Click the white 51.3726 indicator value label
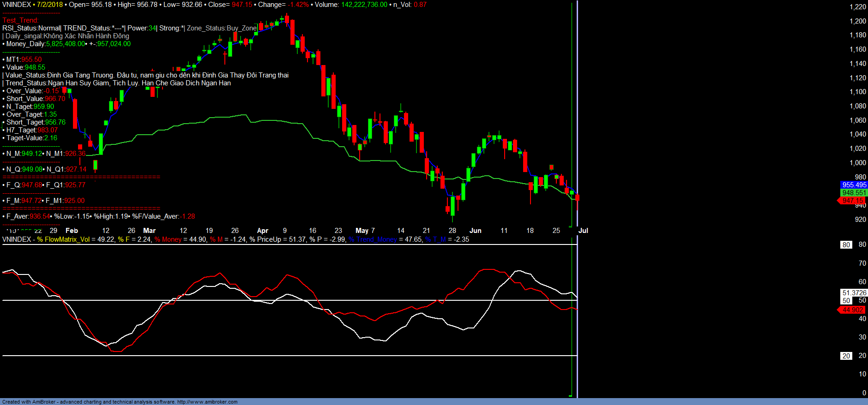Screen dimensions: 868x405 (854, 293)
